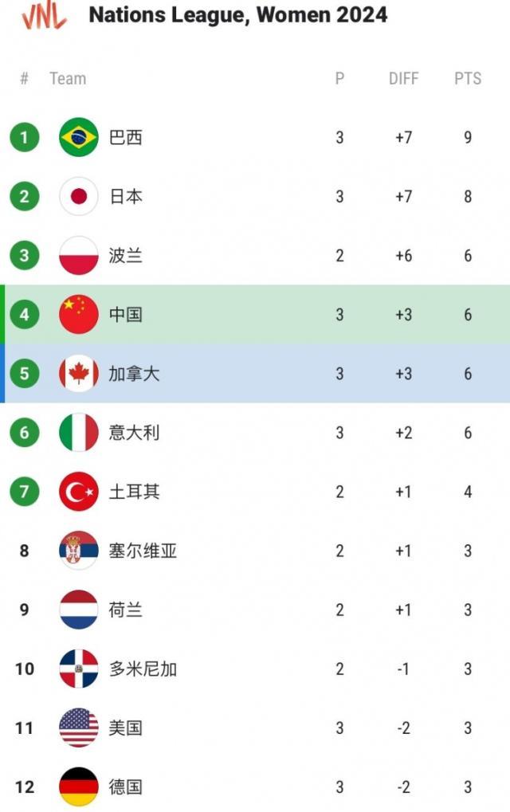Click the Team column header
Image resolution: width=510 pixels, height=812 pixels.
69,78
